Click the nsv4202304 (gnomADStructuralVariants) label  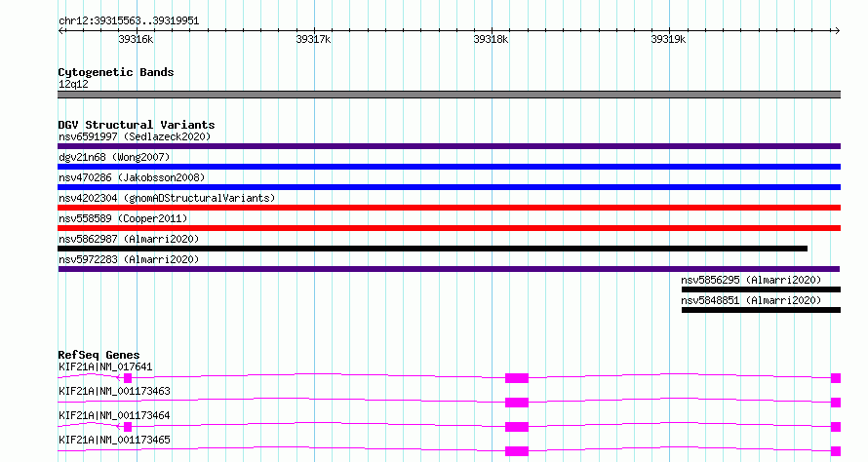click(x=167, y=198)
